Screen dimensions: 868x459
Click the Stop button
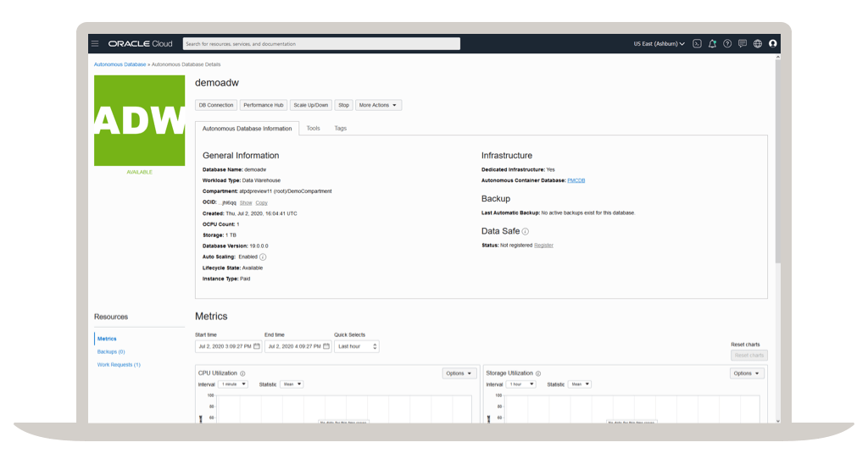pyautogui.click(x=344, y=105)
